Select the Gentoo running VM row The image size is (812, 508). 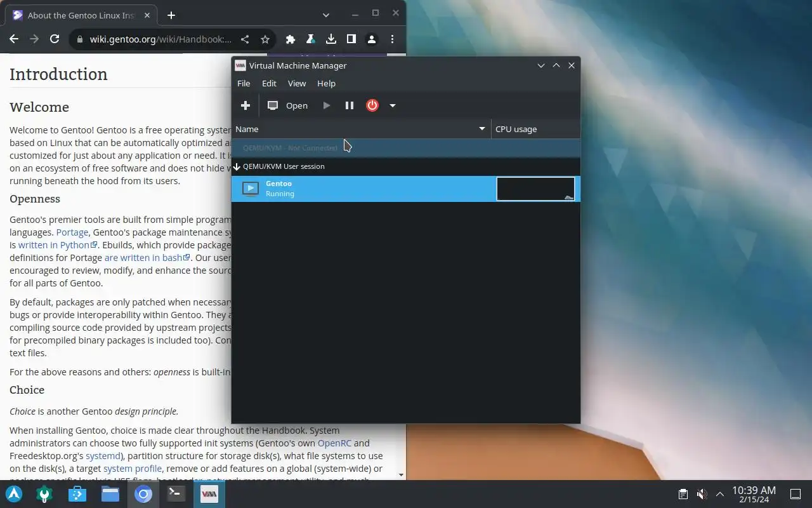[x=406, y=189]
